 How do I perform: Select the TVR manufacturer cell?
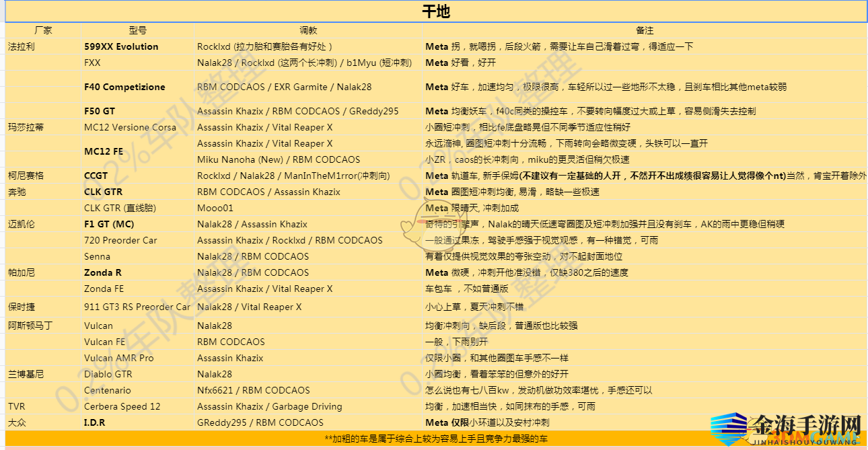43,406
